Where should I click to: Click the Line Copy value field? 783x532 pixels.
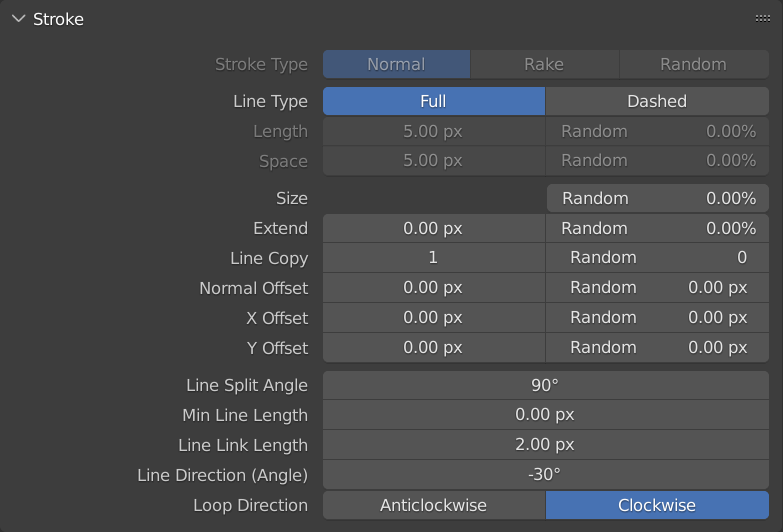coord(433,258)
